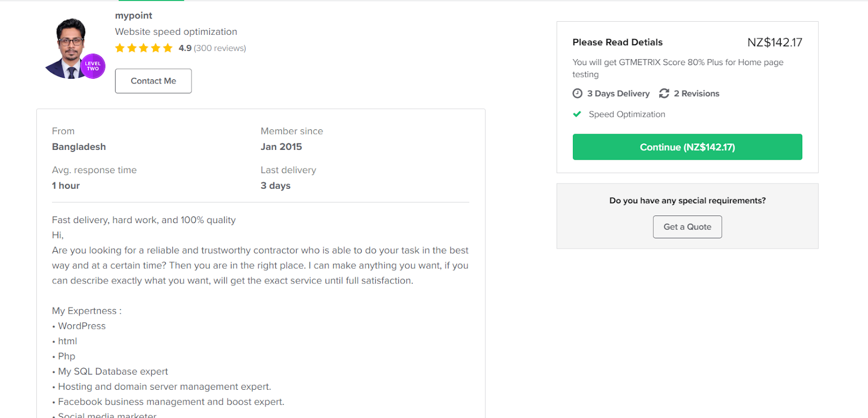Image resolution: width=868 pixels, height=418 pixels.
Task: Click the 4.9 rating score
Action: coord(185,48)
